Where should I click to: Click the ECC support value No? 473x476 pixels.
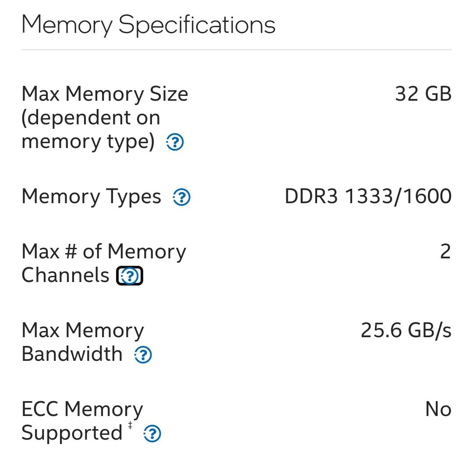coord(438,409)
